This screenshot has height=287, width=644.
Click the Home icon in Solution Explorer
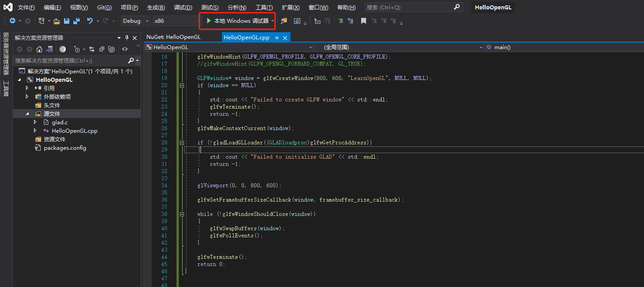[x=39, y=49]
